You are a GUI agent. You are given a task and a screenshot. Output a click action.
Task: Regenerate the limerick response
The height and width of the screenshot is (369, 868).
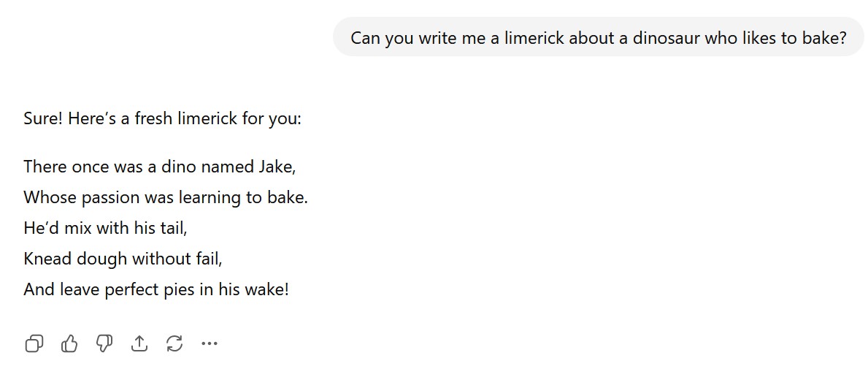pos(174,343)
